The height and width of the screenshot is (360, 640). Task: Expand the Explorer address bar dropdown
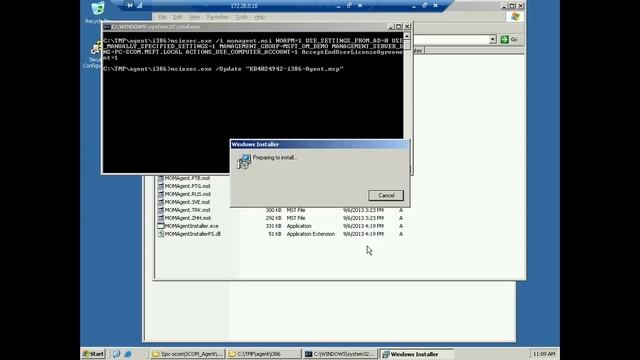[493, 40]
